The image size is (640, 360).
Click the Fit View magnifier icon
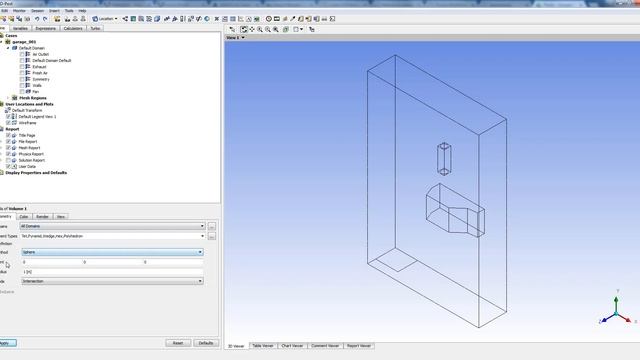(x=276, y=29)
